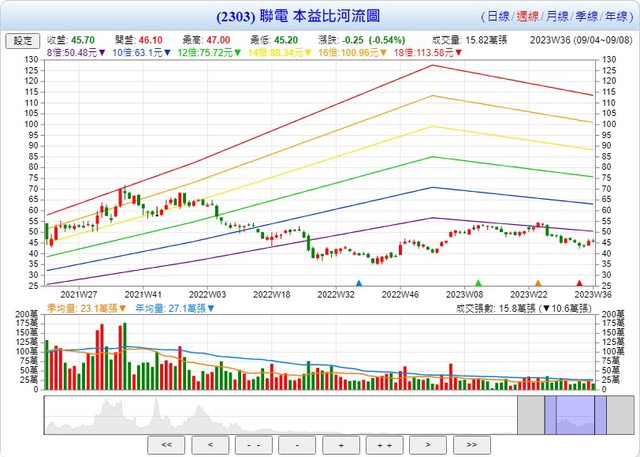Switch to 月線 monthly chart
The image size is (640, 457).
553,17
